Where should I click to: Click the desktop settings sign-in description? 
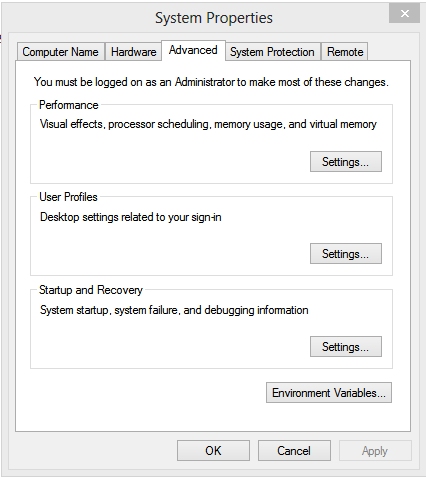pos(131,217)
